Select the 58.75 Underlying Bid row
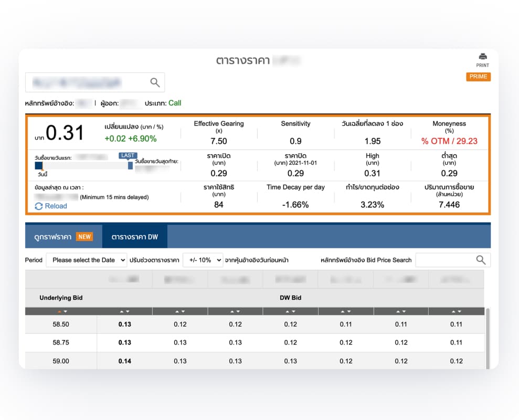The width and height of the screenshot is (519, 420). pyautogui.click(x=61, y=342)
